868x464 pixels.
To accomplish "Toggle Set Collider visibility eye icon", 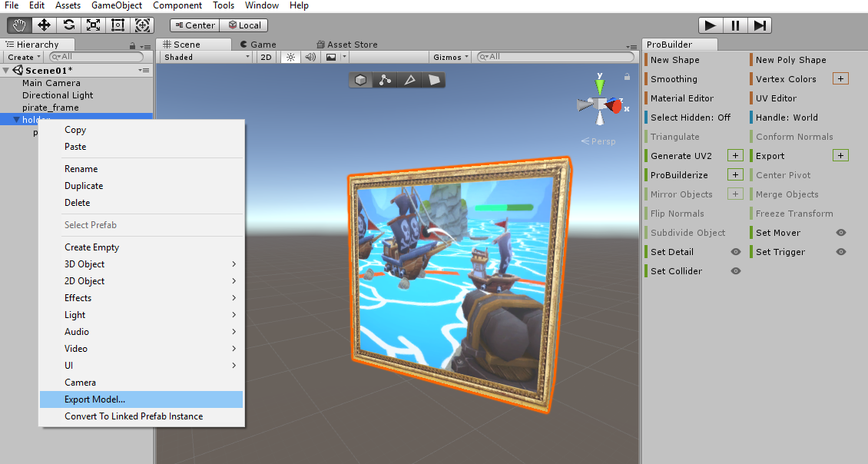I will (x=736, y=271).
